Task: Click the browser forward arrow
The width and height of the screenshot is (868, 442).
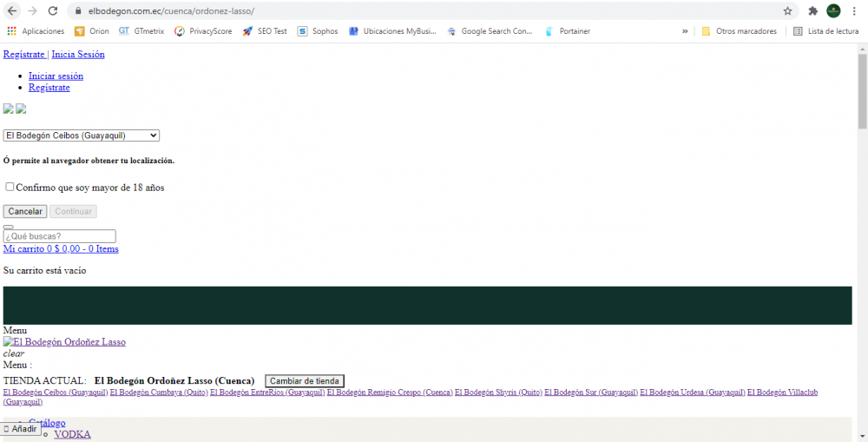Action: (32, 11)
